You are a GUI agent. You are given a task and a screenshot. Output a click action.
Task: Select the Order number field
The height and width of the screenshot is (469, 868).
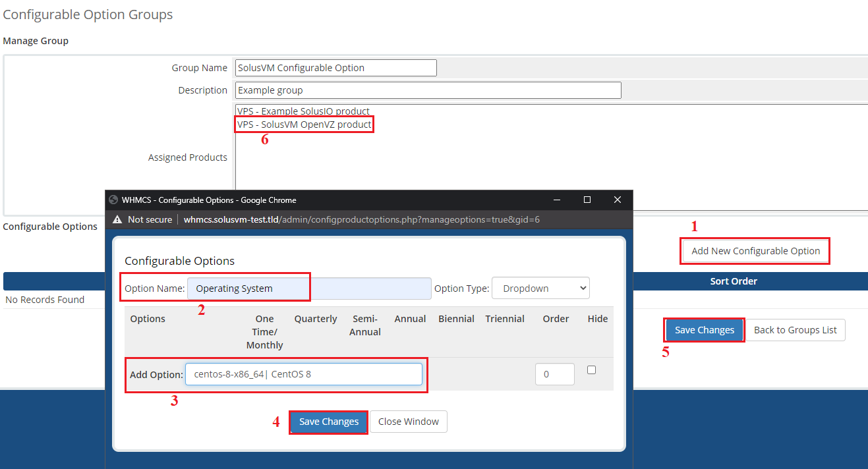[x=554, y=374]
